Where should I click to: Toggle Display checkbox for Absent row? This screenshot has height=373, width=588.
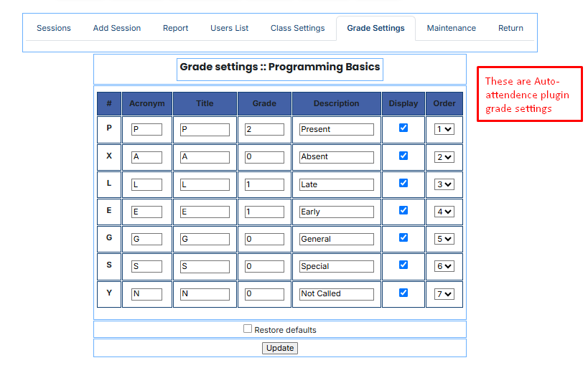[403, 156]
